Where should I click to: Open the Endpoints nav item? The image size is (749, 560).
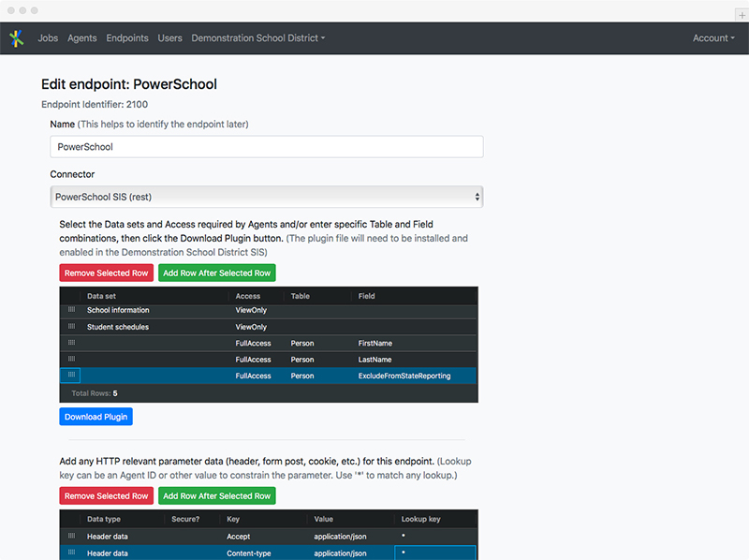click(x=127, y=38)
